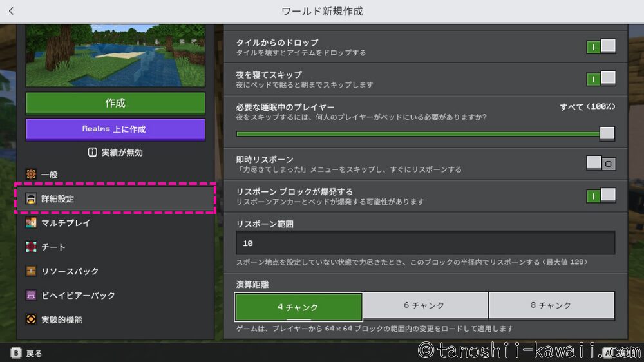Open the ビヘイビアーパック section

[x=115, y=296]
